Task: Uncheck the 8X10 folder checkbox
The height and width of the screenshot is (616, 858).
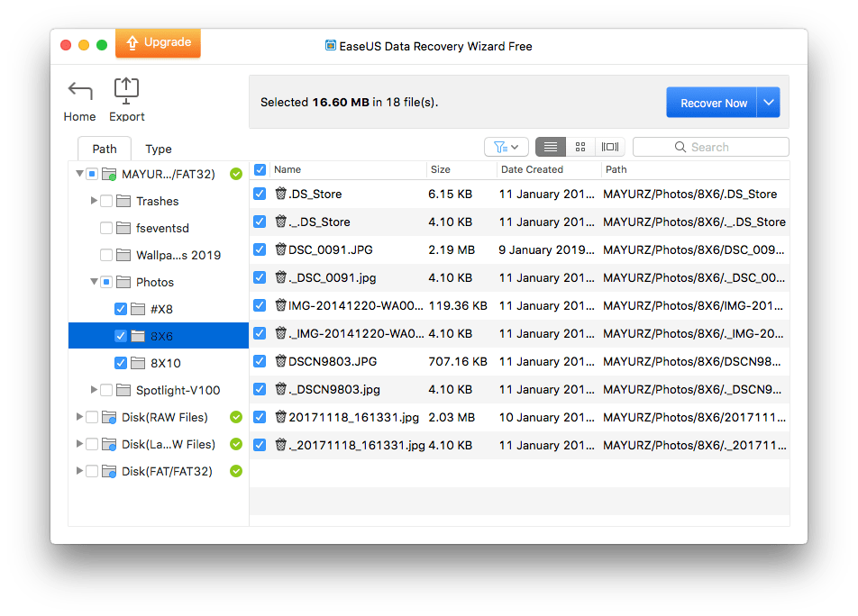Action: coord(121,363)
